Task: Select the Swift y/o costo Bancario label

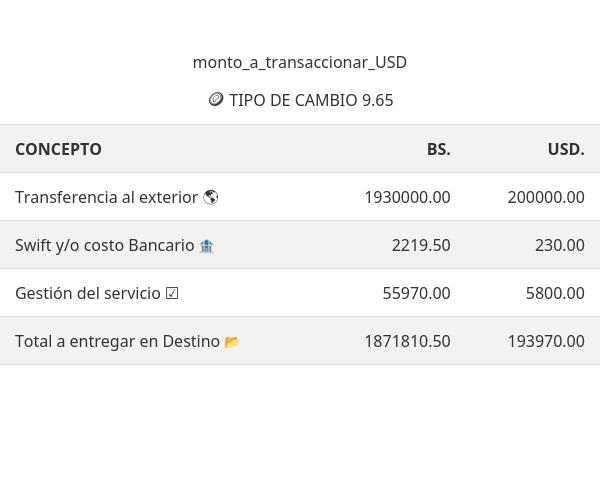Action: (x=104, y=245)
